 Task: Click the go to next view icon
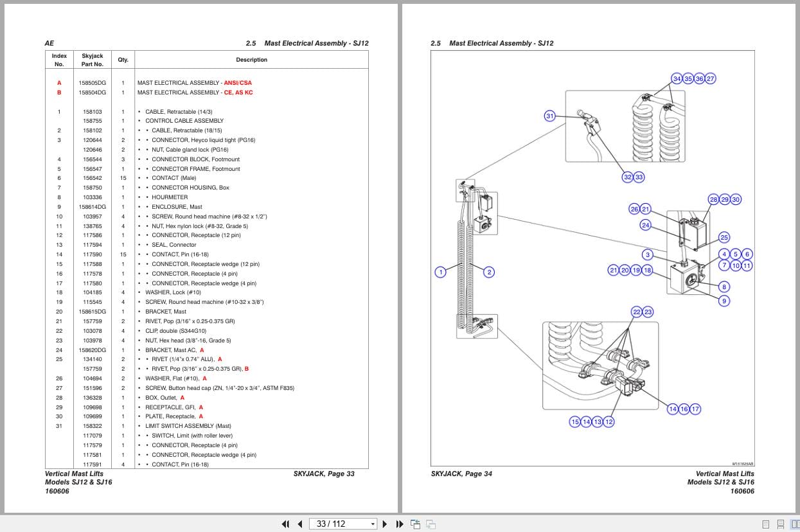pyautogui.click(x=431, y=524)
